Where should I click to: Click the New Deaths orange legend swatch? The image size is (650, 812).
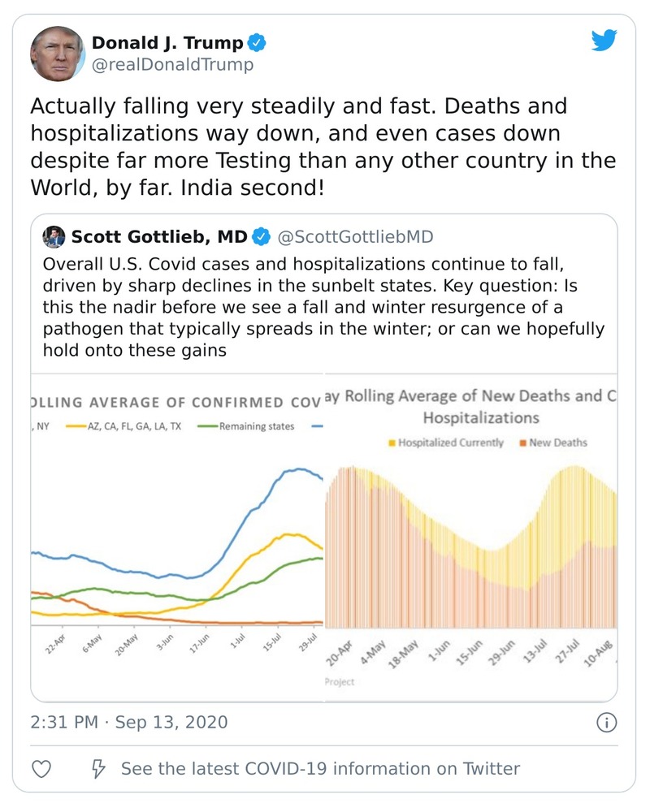522,443
